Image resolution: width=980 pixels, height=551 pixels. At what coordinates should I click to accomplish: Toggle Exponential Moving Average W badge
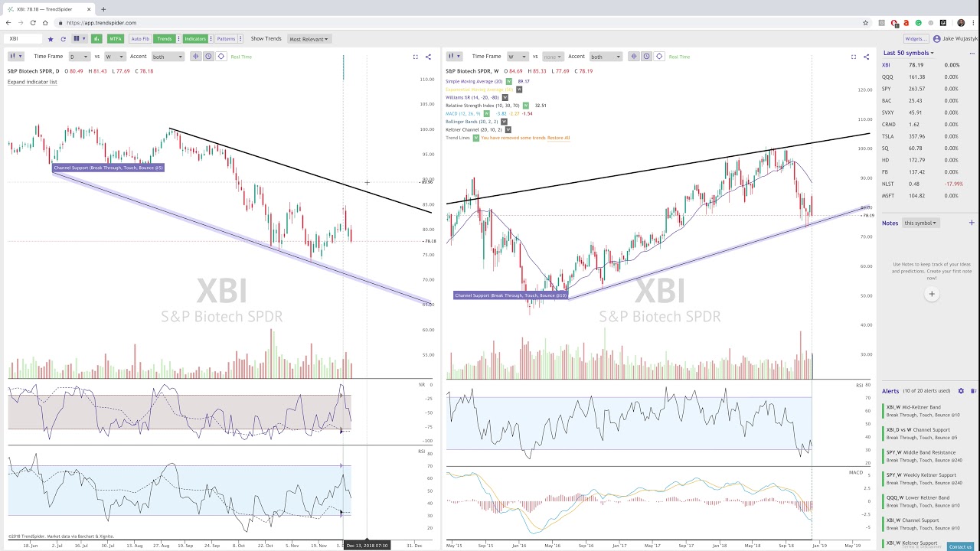519,90
